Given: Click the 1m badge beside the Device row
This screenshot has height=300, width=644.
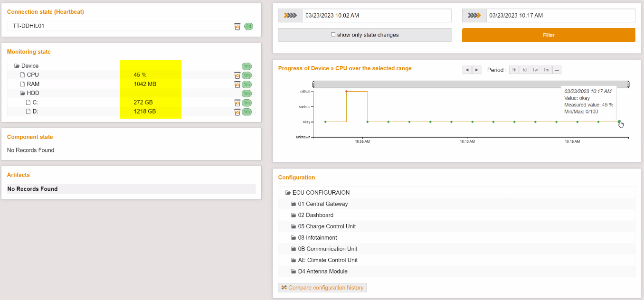Looking at the screenshot, I should [x=247, y=66].
